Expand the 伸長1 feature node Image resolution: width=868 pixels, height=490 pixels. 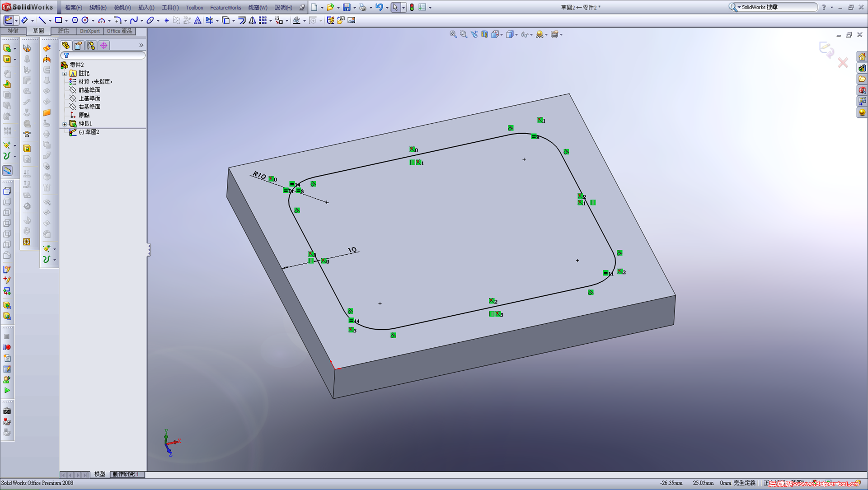click(65, 124)
